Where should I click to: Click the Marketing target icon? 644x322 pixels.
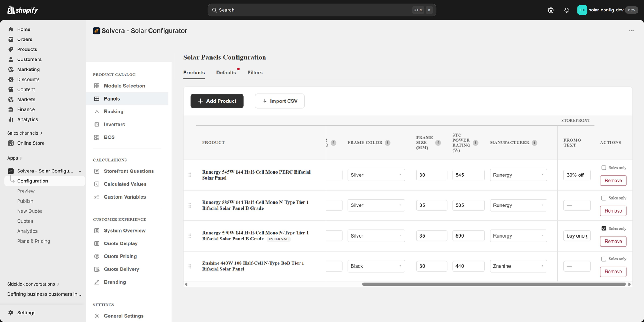(x=11, y=69)
